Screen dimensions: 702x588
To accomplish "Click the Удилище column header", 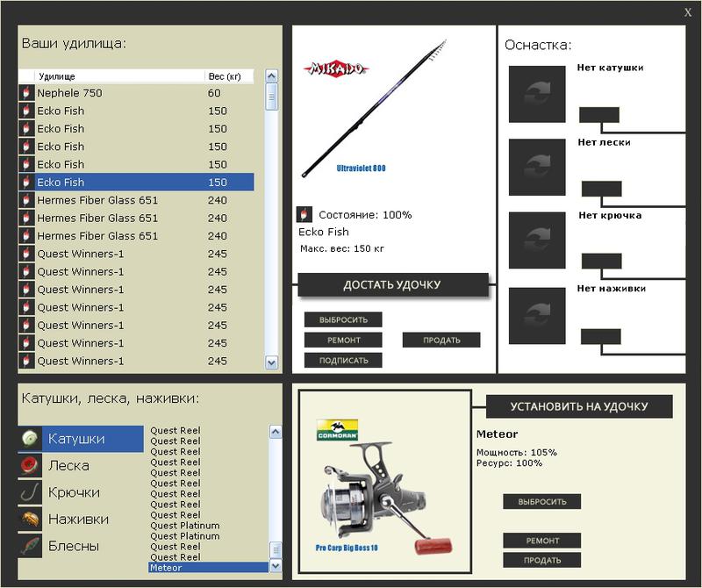I will point(119,76).
